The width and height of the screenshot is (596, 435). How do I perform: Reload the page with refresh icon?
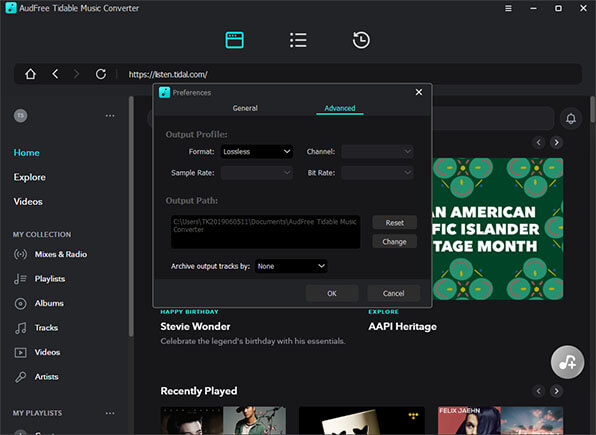[x=101, y=74]
